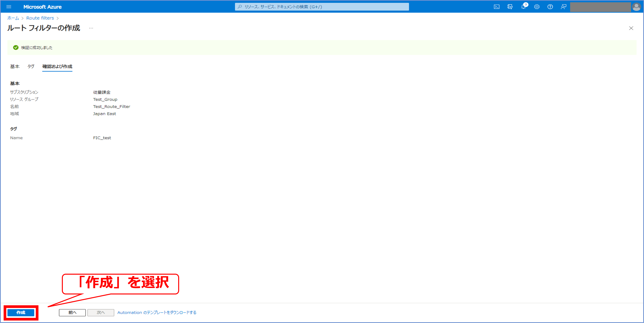Open Route filters breadcrumb link

[40, 18]
